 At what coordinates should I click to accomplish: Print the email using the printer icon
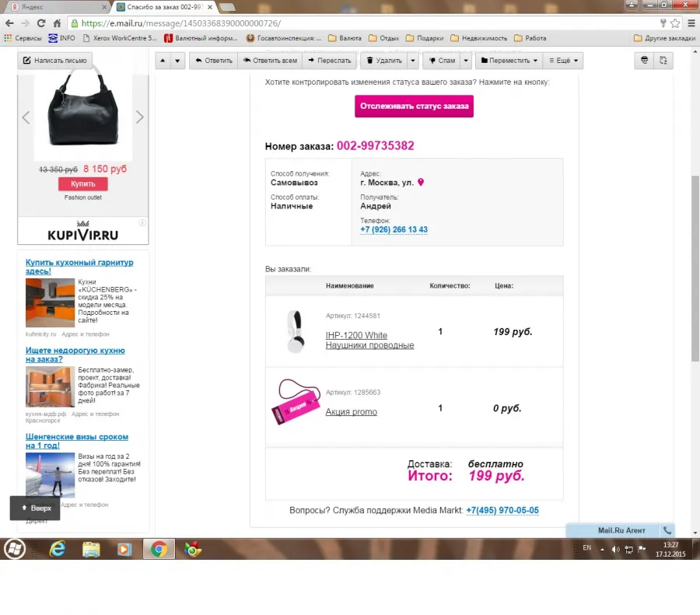coord(644,60)
